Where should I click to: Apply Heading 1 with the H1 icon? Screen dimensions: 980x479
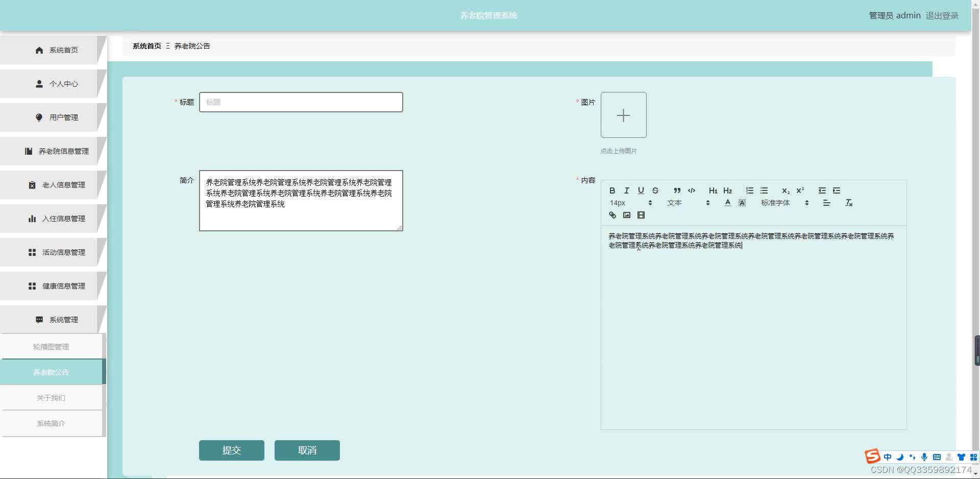713,190
